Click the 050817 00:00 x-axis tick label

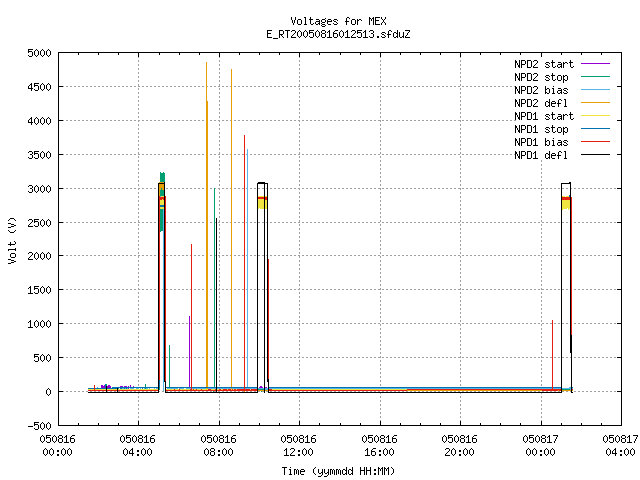pos(540,446)
